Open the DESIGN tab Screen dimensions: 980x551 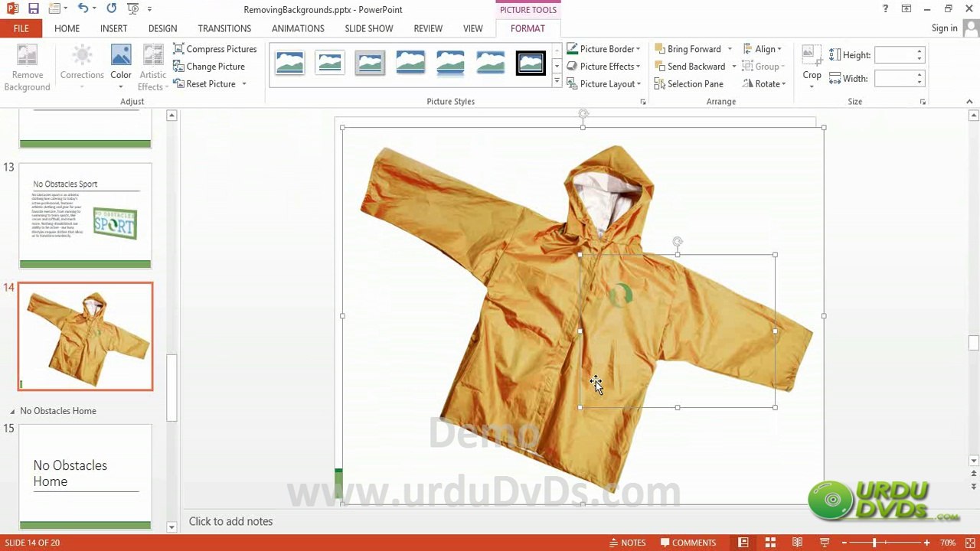[x=163, y=28]
